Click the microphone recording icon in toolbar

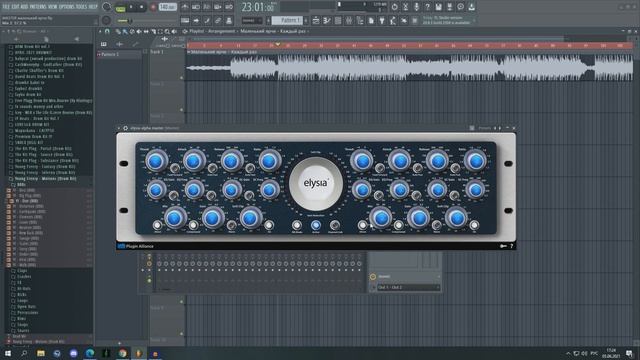[416, 7]
